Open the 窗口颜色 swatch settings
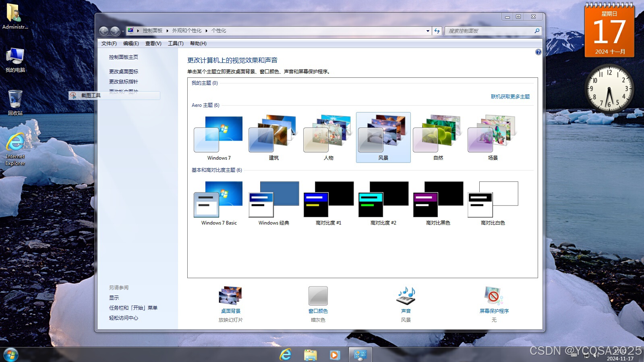 [318, 296]
